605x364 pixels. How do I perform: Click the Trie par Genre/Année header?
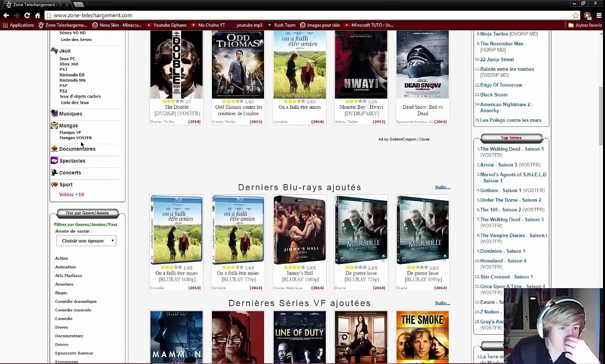pos(87,213)
